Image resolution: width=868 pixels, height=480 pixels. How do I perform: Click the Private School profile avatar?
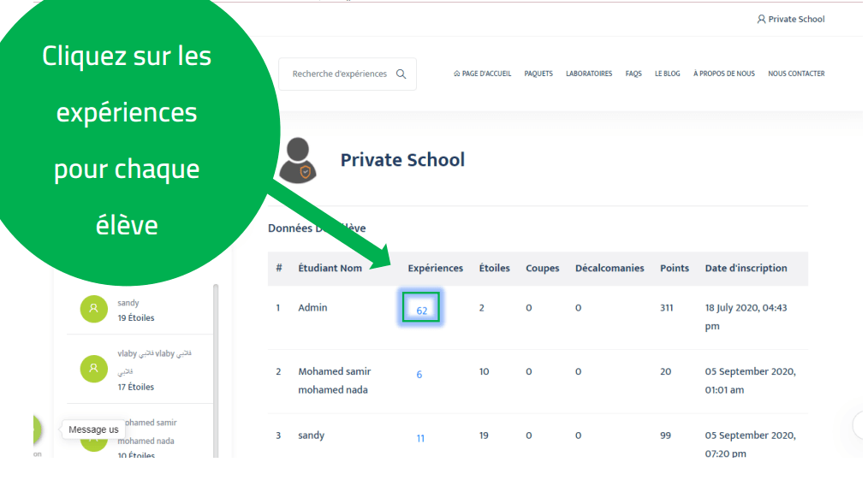(299, 160)
